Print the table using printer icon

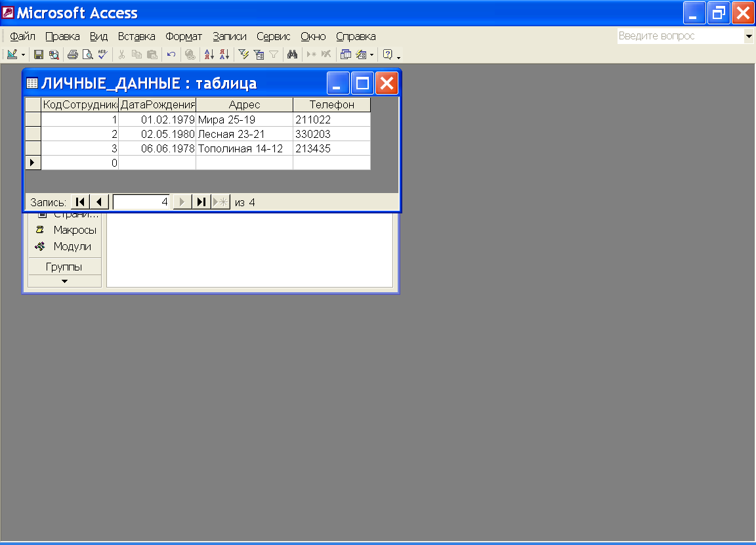(x=73, y=54)
